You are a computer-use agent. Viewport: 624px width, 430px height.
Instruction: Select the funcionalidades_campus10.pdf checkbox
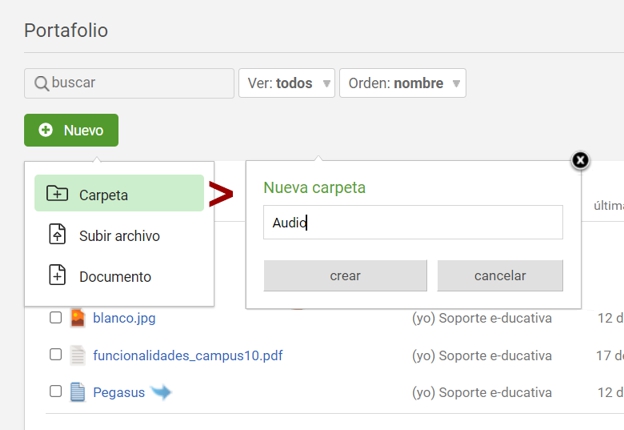click(x=56, y=355)
